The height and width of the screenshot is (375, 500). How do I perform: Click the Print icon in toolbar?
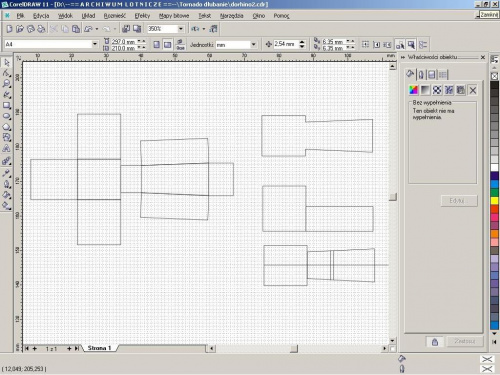41,29
